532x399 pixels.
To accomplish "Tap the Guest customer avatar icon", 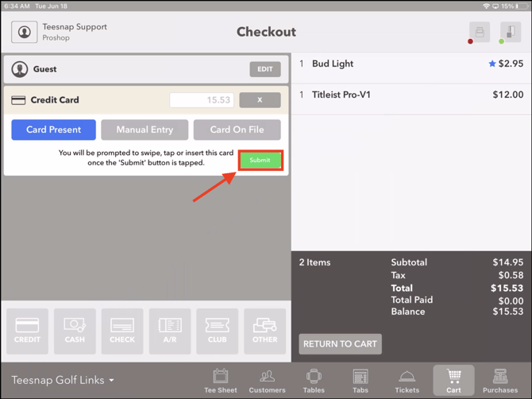I will [x=20, y=69].
